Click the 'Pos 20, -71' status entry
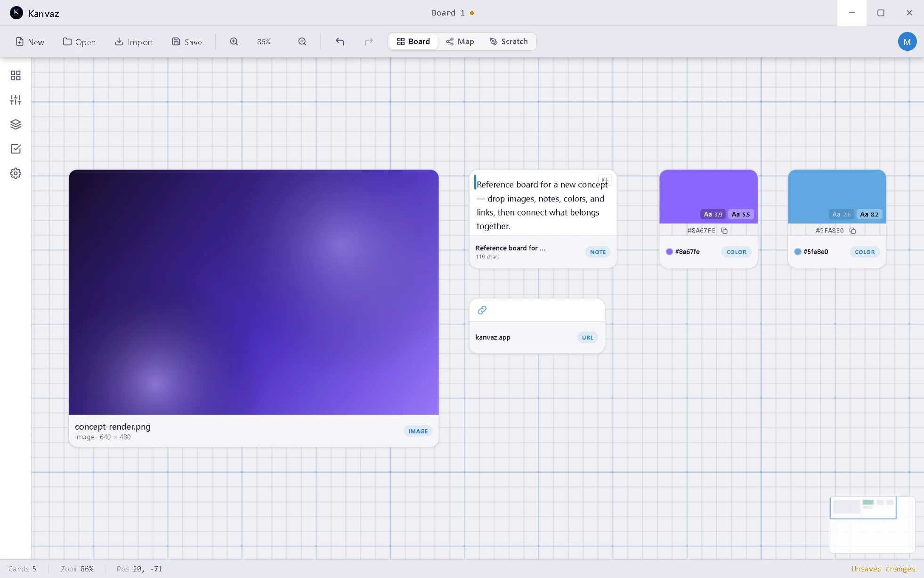This screenshot has width=924, height=578. (139, 569)
